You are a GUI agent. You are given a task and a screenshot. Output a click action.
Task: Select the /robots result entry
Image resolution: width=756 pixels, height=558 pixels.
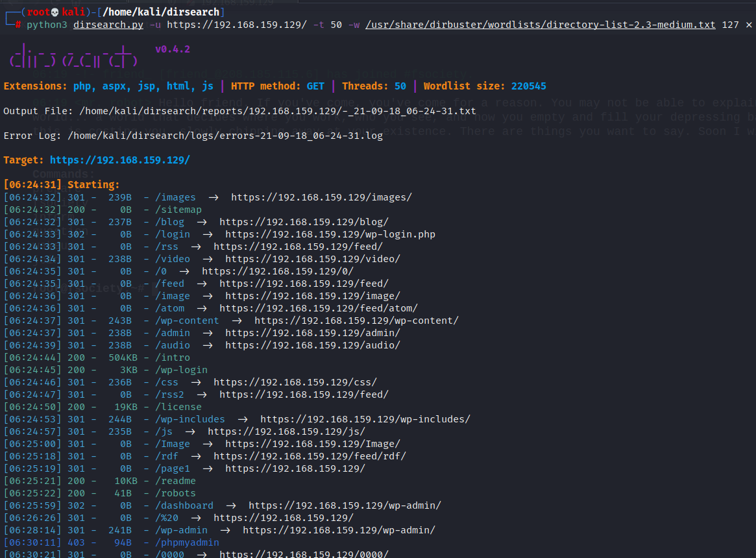(175, 493)
